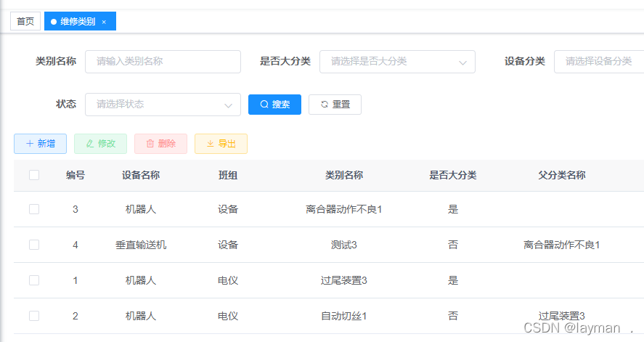Viewport: 644px width, 342px height.
Task: Click the 修改 button
Action: [100, 144]
